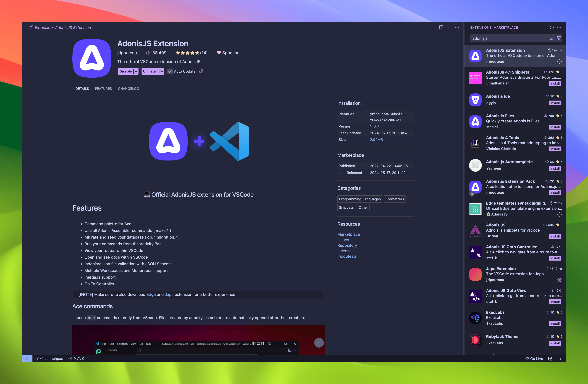The height and width of the screenshot is (384, 588).
Task: Install Adonis.js Autocomplete extension
Action: click(555, 169)
